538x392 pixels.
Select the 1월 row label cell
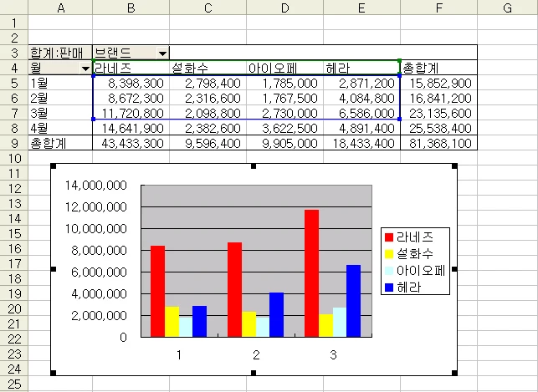click(60, 83)
